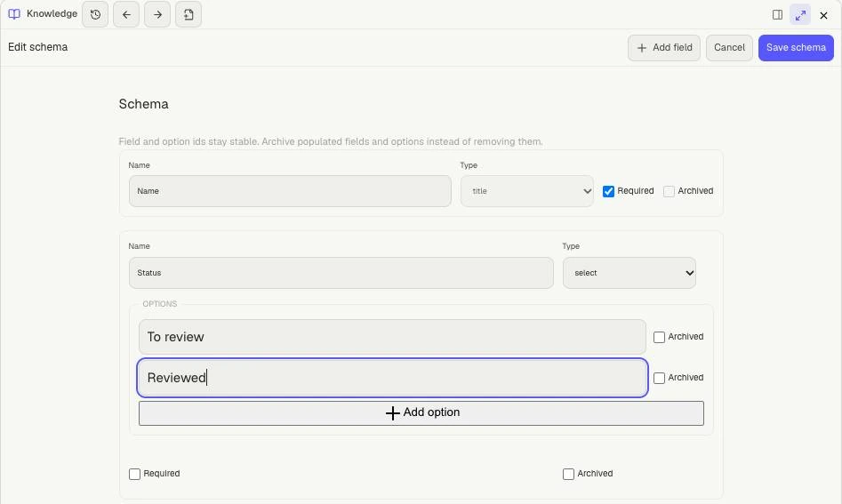Archive the Reviewed option
Viewport: 842px width, 504px height.
(x=659, y=378)
